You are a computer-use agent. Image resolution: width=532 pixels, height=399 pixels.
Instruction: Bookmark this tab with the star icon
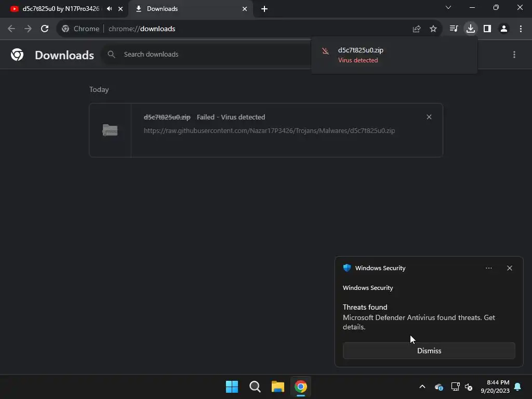pyautogui.click(x=433, y=29)
